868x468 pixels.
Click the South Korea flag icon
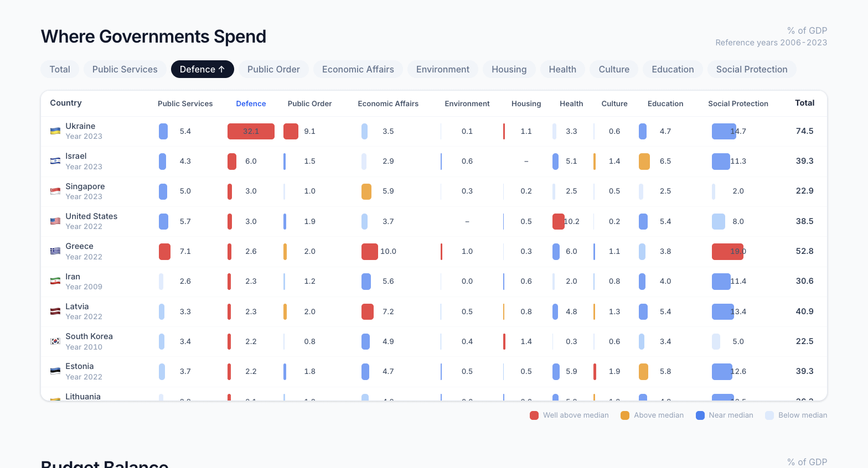55,341
